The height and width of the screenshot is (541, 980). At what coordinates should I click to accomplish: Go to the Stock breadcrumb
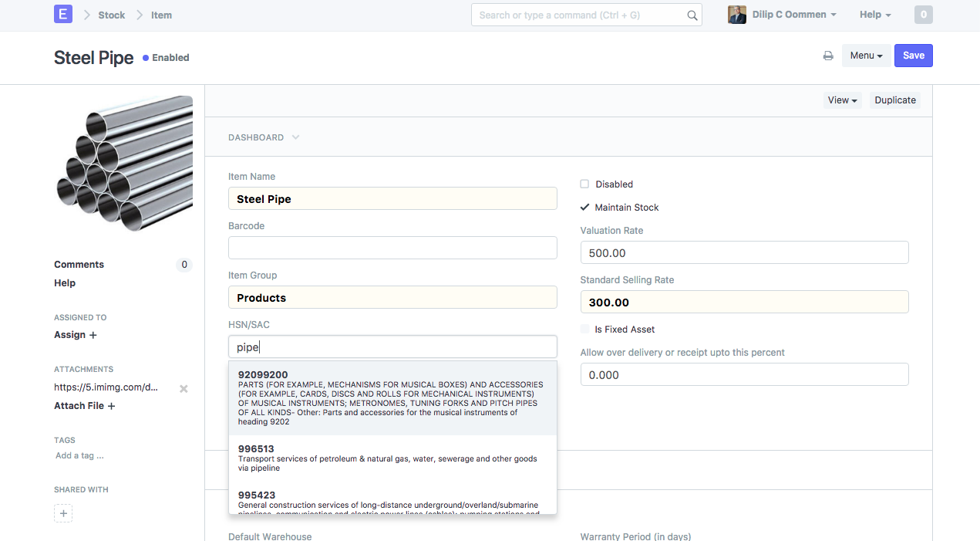112,15
